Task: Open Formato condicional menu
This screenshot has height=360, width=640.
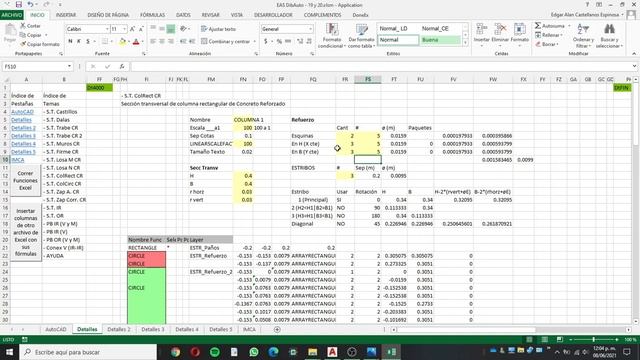Action: click(x=332, y=36)
